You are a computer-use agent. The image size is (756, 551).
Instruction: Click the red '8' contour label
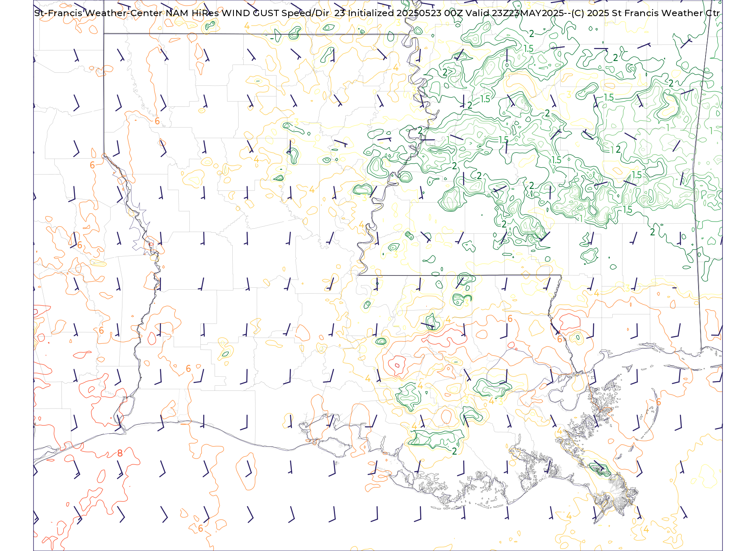120,453
